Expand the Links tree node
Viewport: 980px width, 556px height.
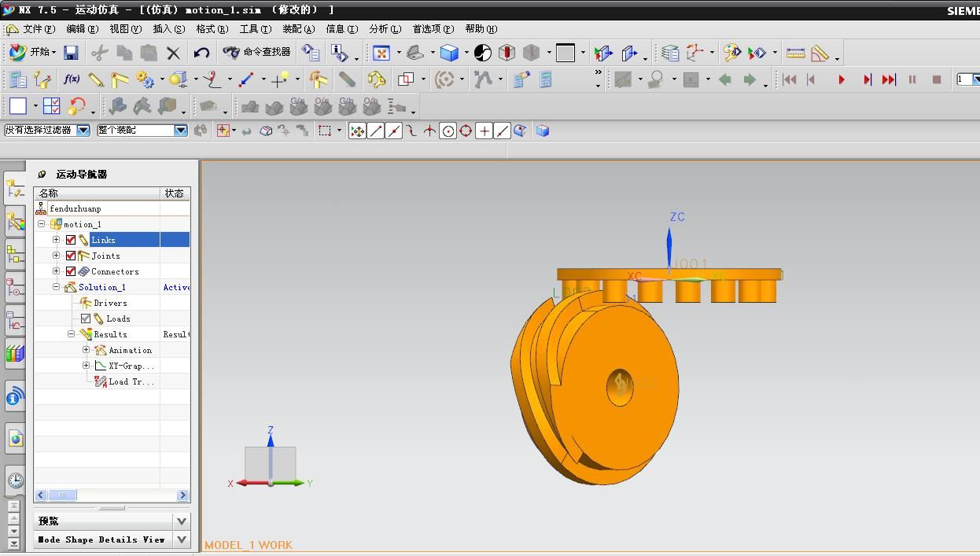tap(56, 240)
